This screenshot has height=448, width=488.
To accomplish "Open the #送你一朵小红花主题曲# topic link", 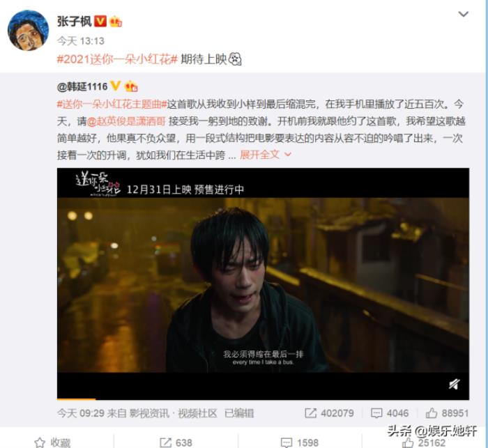I will [112, 105].
